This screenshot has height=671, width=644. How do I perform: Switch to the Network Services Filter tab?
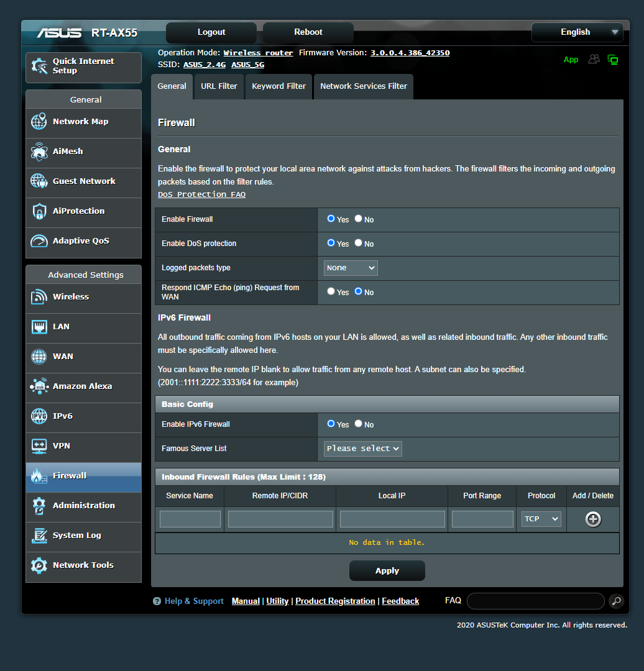(x=364, y=86)
